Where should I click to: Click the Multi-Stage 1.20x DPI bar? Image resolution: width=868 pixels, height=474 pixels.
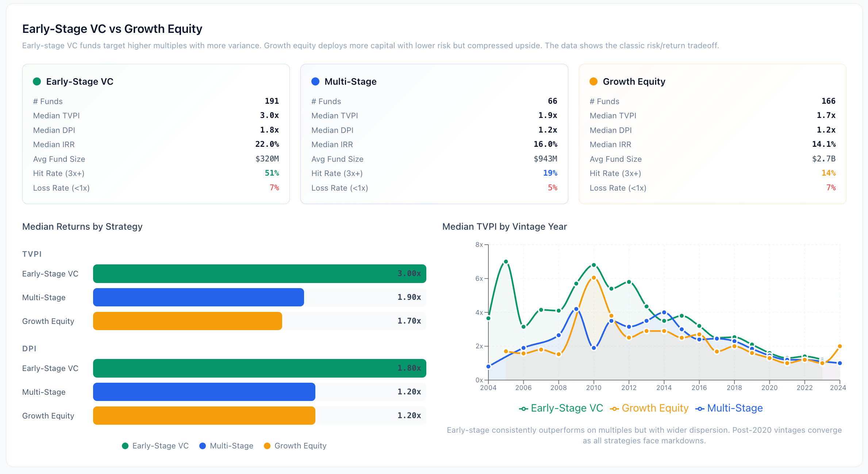pyautogui.click(x=204, y=392)
